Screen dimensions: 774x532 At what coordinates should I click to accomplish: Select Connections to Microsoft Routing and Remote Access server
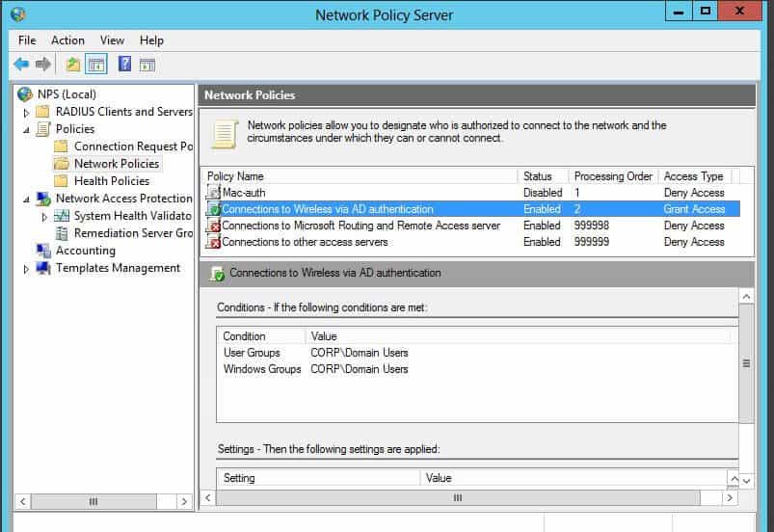360,226
